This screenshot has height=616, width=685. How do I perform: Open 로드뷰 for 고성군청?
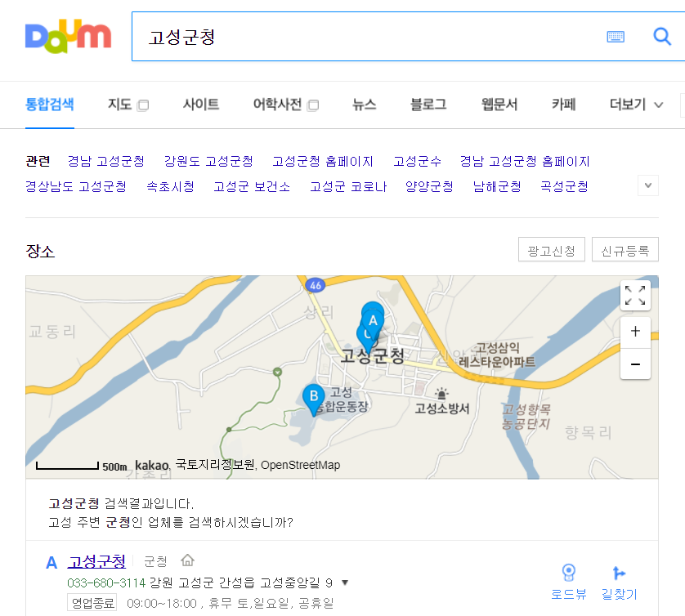point(568,583)
